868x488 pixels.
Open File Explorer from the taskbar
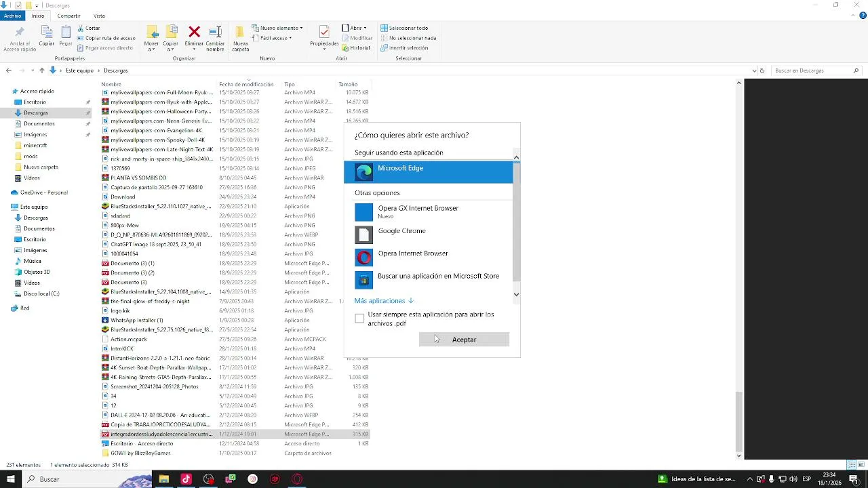(x=163, y=479)
